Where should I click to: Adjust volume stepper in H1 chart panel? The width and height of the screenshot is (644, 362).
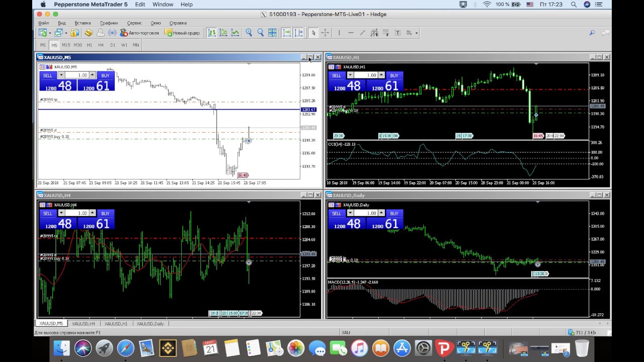(x=381, y=75)
